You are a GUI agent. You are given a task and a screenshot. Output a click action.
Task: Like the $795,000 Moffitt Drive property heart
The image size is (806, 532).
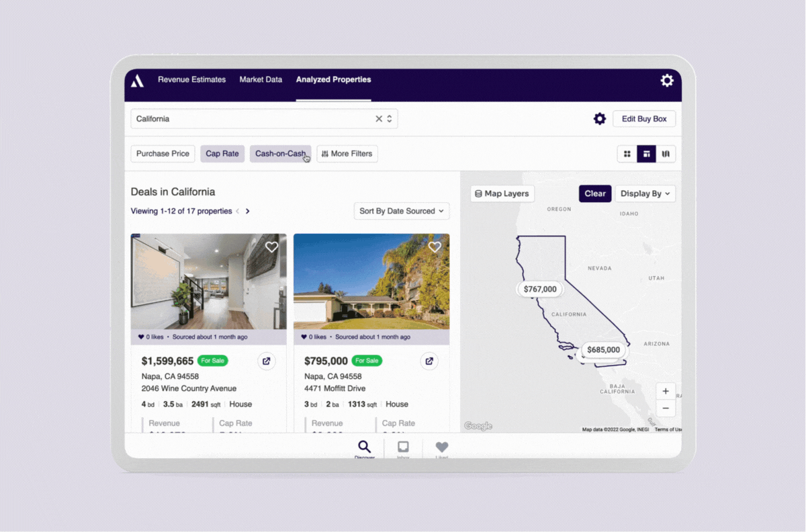(435, 247)
